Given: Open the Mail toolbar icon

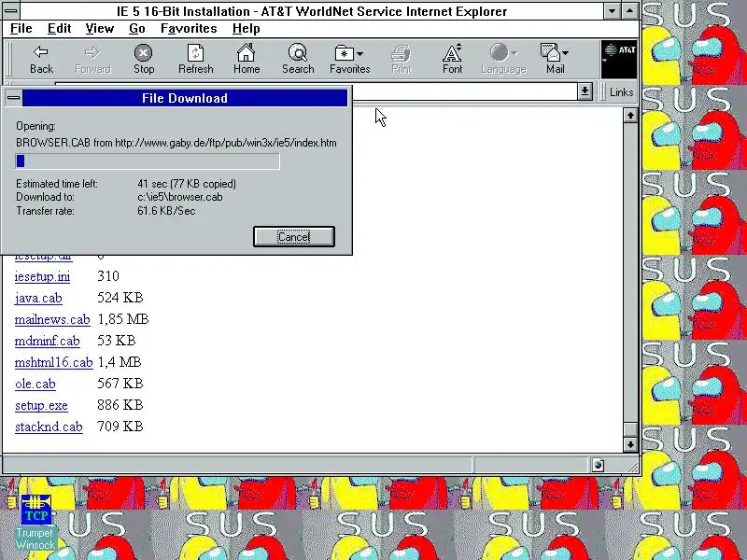Looking at the screenshot, I should coord(550,53).
